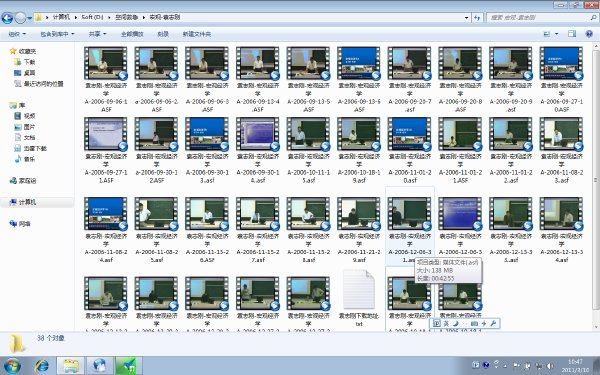Image resolution: width=600 pixels, height=375 pixels.
Task: Show hidden tray icons arrow
Action: [505, 366]
